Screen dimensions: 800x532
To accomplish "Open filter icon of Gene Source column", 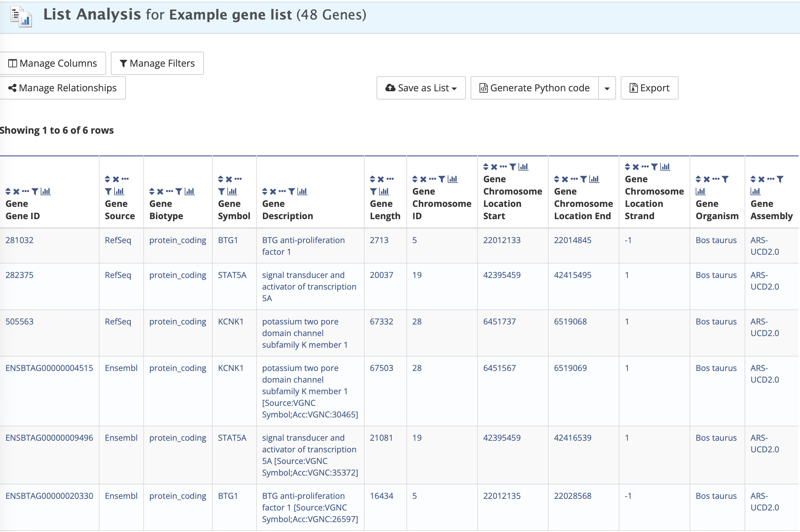I will 108,191.
